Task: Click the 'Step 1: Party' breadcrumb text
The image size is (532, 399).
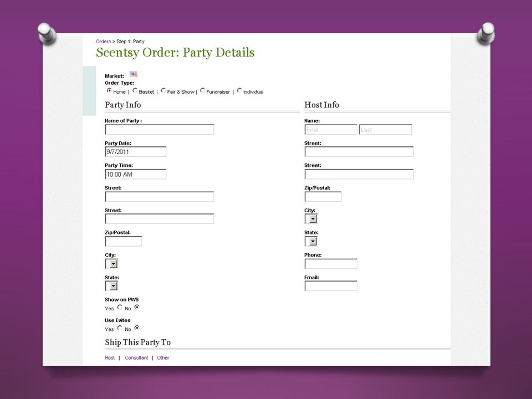Action: 130,42
